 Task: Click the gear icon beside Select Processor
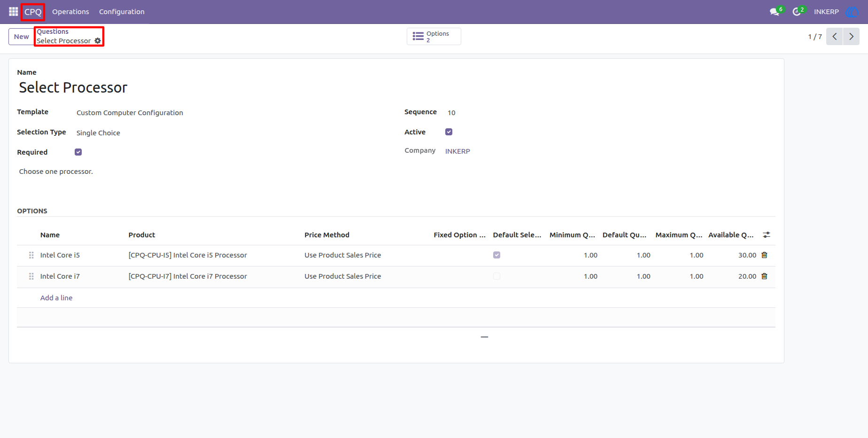[x=98, y=41]
